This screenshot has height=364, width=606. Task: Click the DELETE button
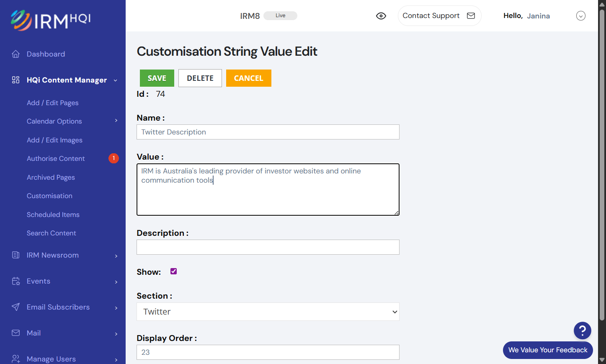(x=200, y=78)
